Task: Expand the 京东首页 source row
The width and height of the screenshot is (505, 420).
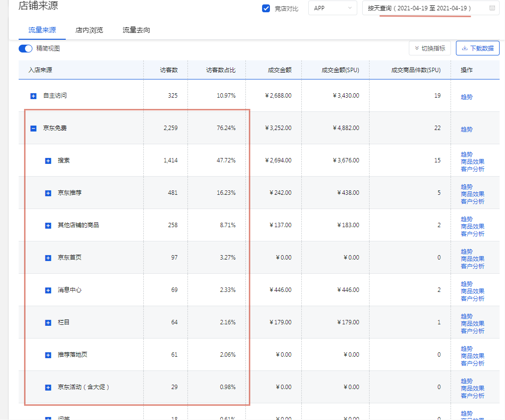Action: pyautogui.click(x=48, y=258)
